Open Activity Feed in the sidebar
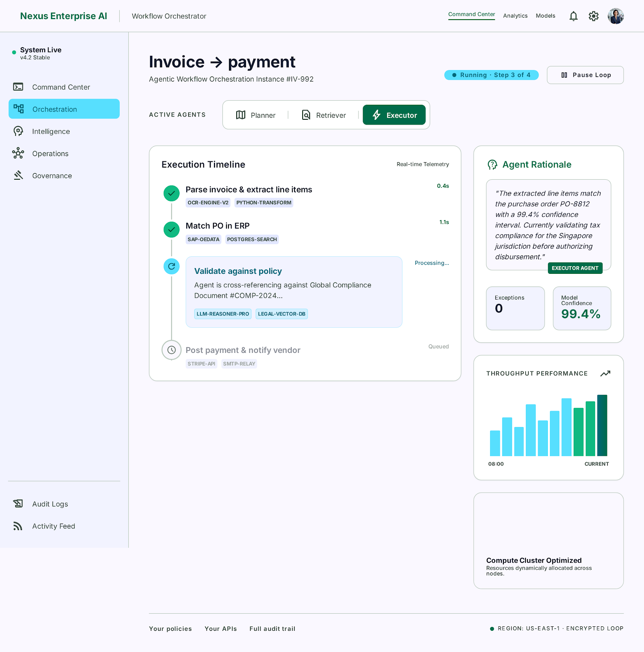Screen dimensions: 644x652 click(64, 526)
